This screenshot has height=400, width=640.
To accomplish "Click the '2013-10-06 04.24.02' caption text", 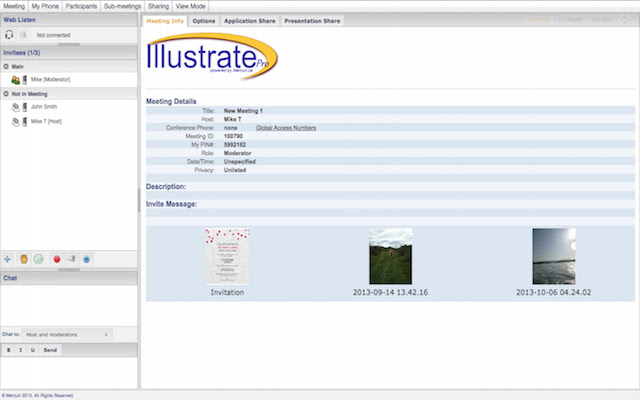I will click(553, 292).
